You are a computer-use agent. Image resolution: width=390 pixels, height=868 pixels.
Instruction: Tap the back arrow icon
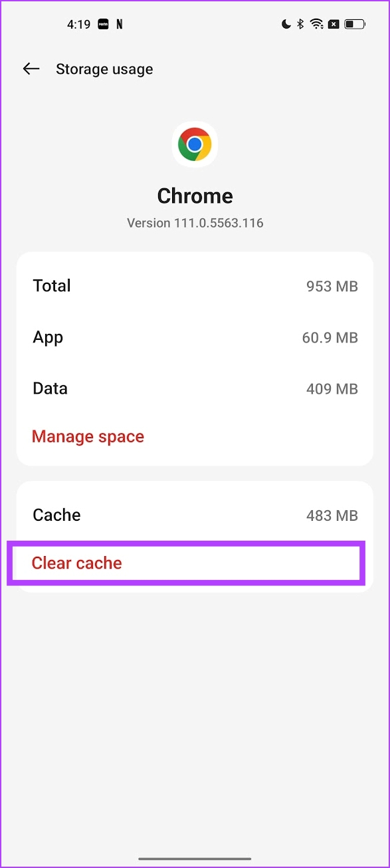[31, 69]
